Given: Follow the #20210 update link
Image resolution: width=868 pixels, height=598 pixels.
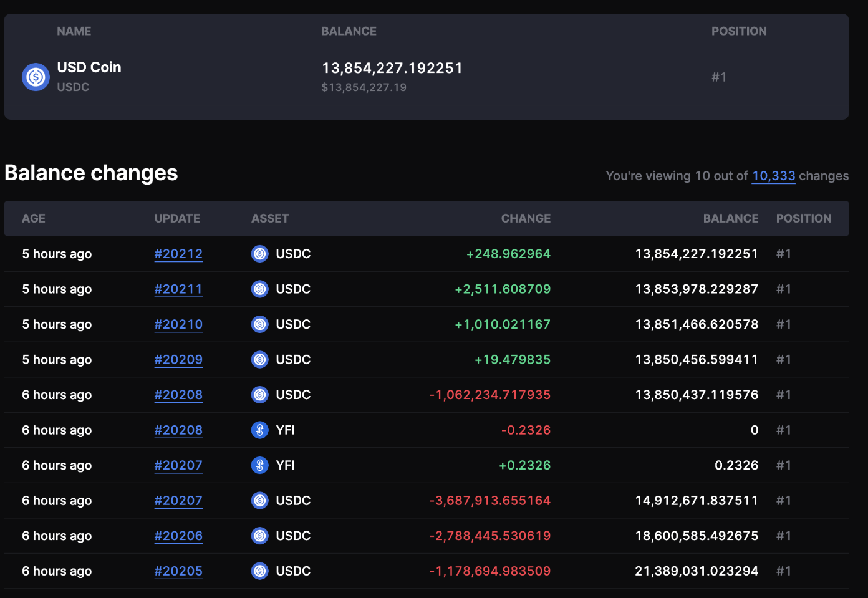Looking at the screenshot, I should (x=178, y=324).
